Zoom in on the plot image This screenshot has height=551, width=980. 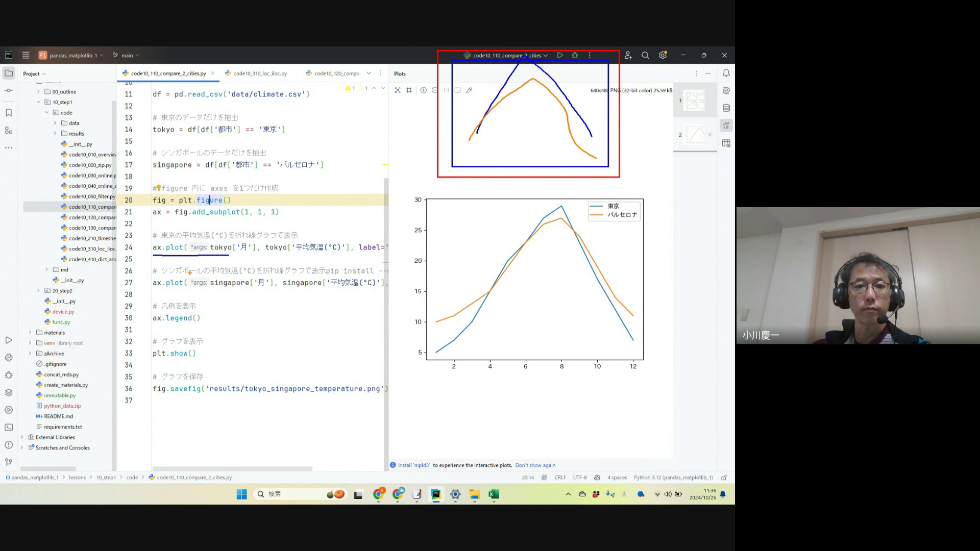click(423, 90)
